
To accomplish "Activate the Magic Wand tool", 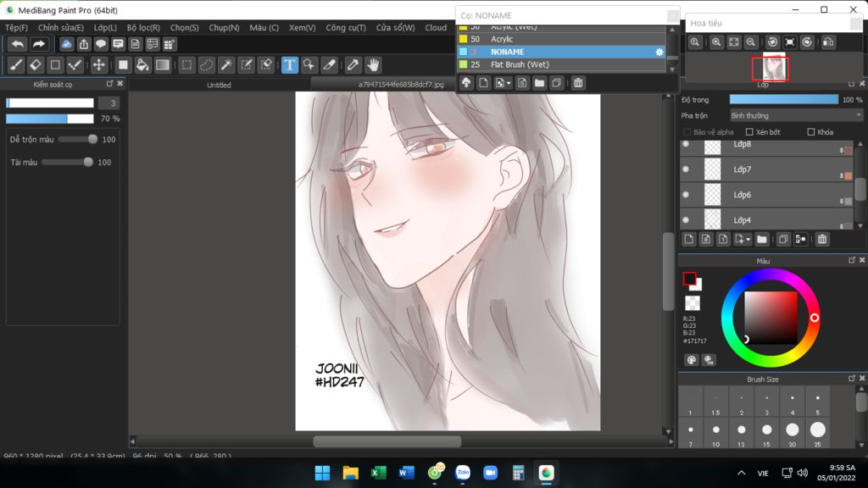I will pyautogui.click(x=226, y=65).
